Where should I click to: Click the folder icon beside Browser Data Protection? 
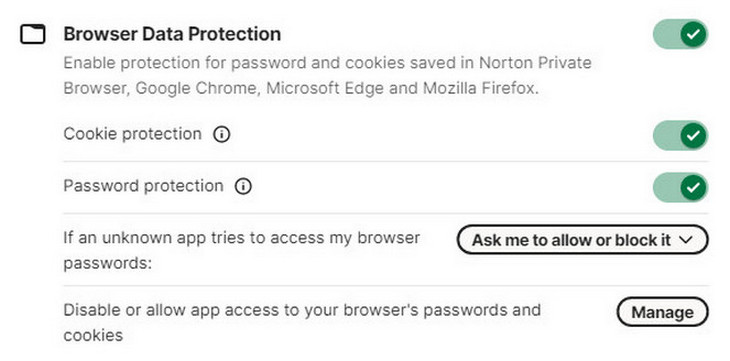tap(33, 34)
